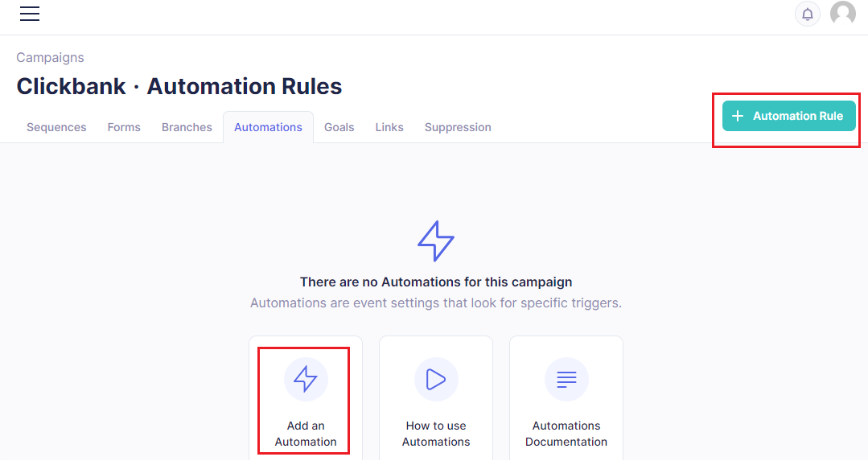The image size is (868, 461).
Task: Click the large lightning bolt above the empty-state text
Action: pos(436,241)
